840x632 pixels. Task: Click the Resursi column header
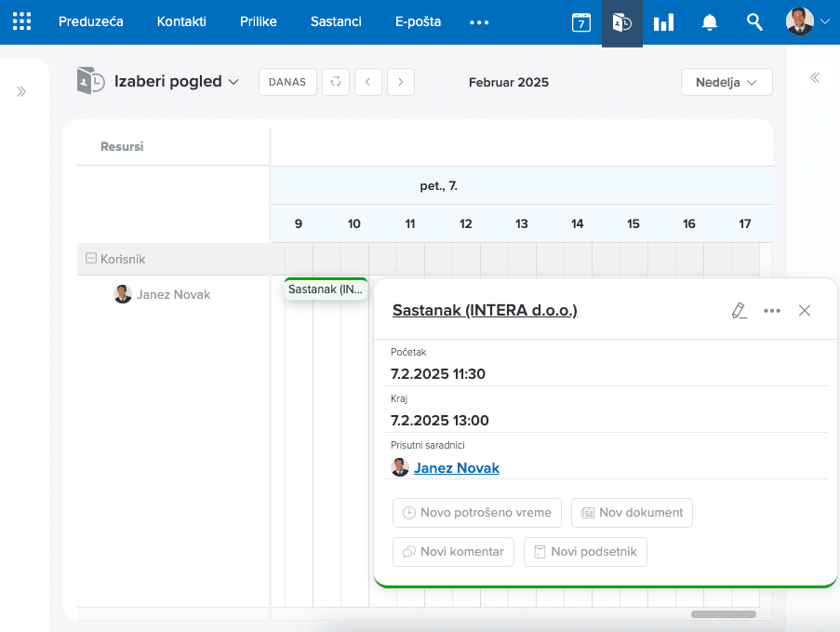pyautogui.click(x=122, y=146)
